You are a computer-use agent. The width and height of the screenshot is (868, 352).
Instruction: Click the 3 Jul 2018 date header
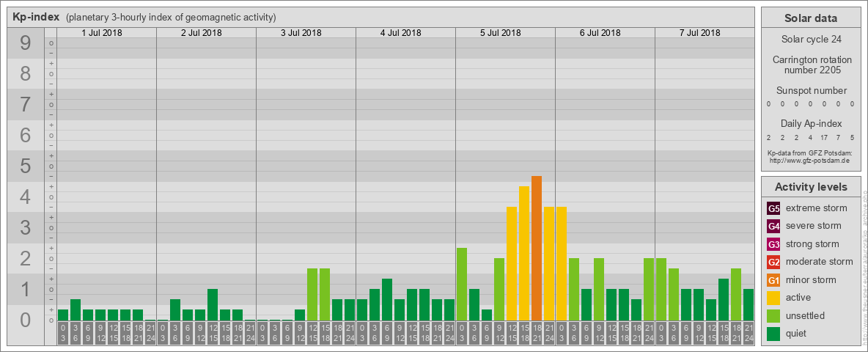tap(301, 33)
